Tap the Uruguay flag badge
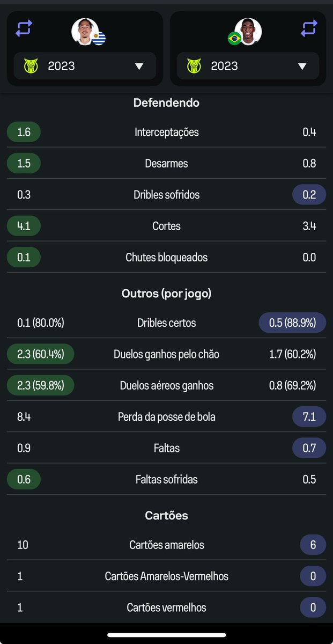 pyautogui.click(x=99, y=38)
